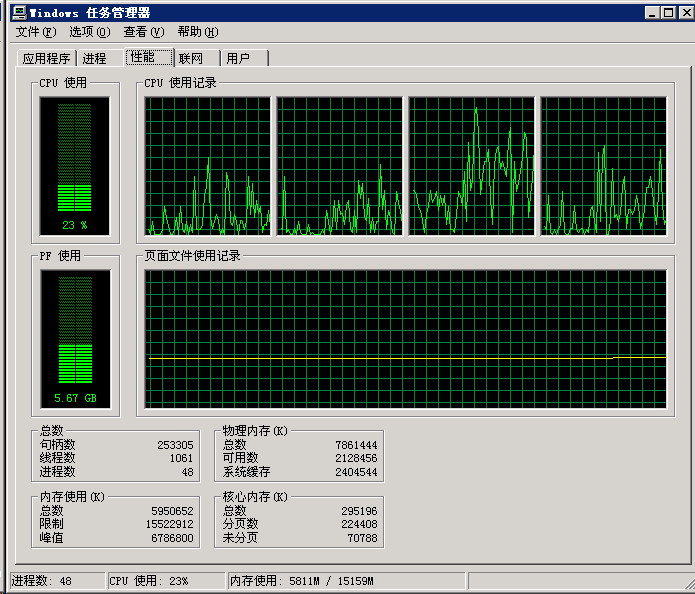Open the 文件(F) menu

tap(36, 32)
